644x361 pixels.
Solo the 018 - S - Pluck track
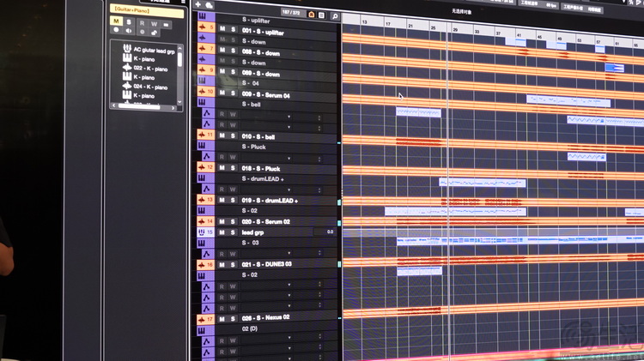(233, 168)
